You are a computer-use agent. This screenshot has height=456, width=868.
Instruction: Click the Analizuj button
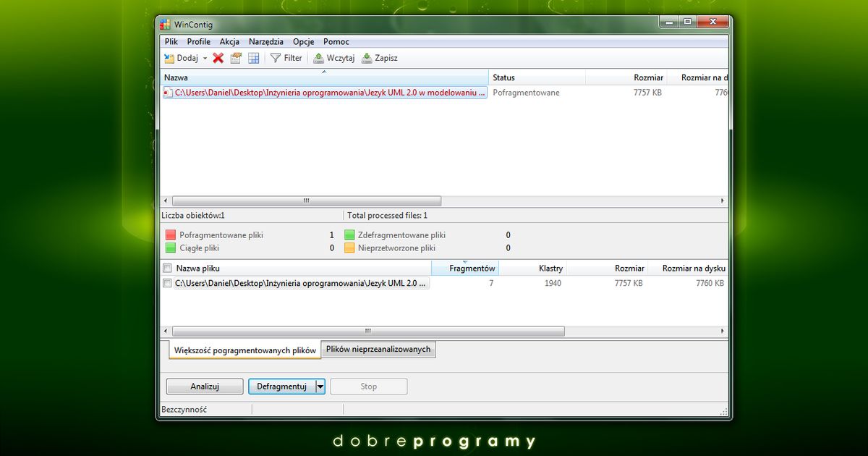pyautogui.click(x=205, y=387)
